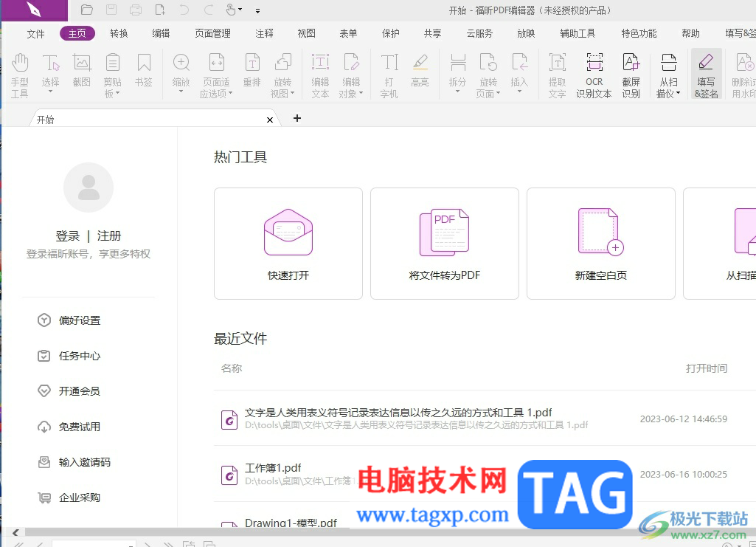Open the Help (帮助) tab
Viewport: 756px width, 547px height.
pos(690,33)
